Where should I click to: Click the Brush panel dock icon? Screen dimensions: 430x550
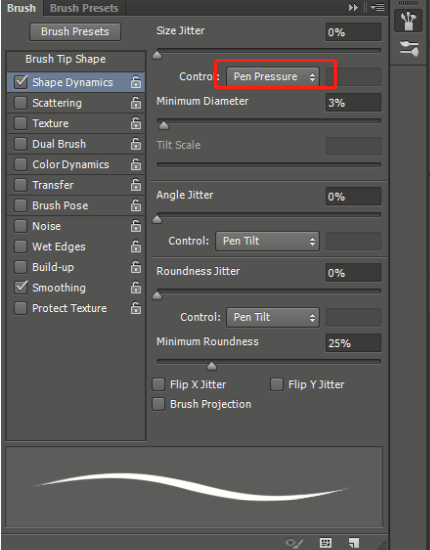pos(408,21)
